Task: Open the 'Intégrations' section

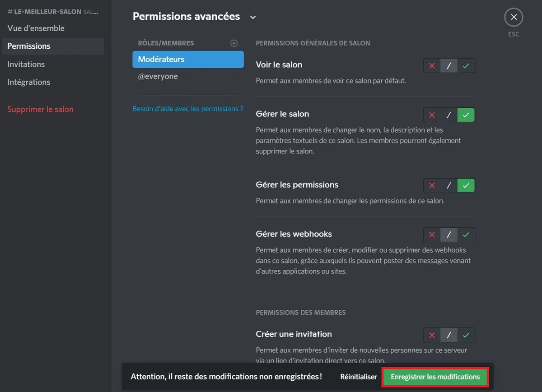Action: coord(53,82)
